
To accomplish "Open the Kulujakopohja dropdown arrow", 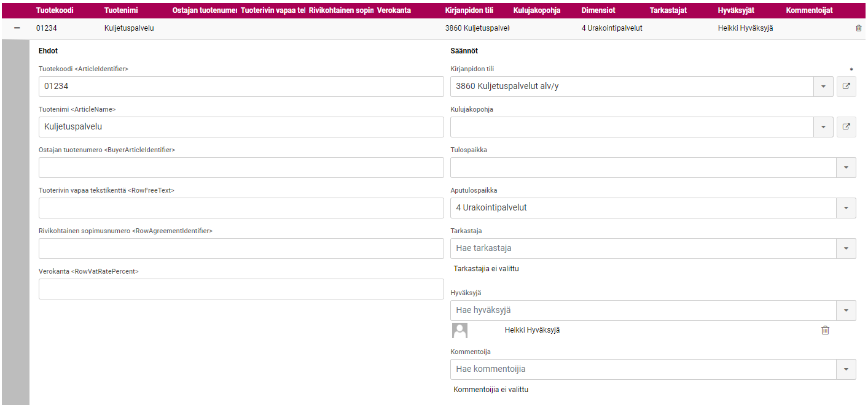I will click(x=823, y=127).
